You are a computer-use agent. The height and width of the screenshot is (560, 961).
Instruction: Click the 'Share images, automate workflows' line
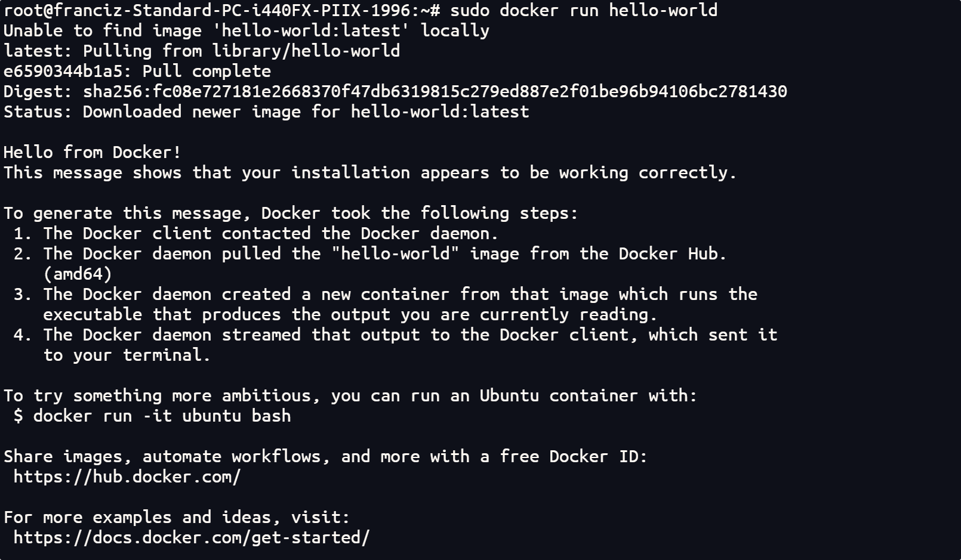pos(325,456)
